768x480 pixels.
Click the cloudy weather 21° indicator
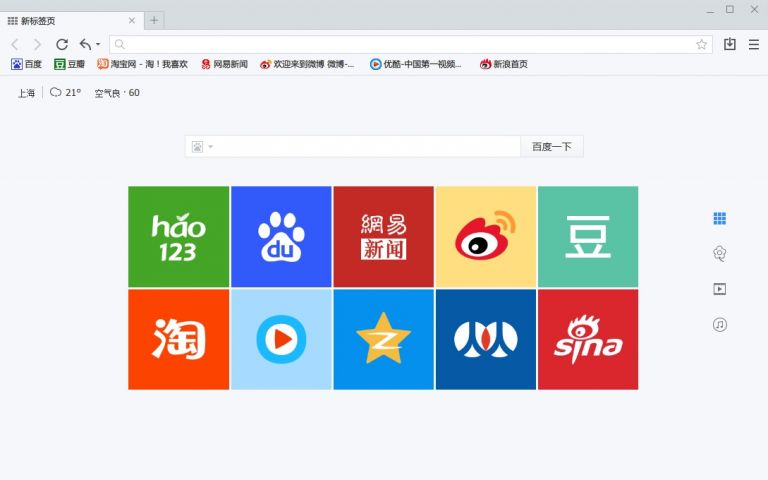point(66,93)
